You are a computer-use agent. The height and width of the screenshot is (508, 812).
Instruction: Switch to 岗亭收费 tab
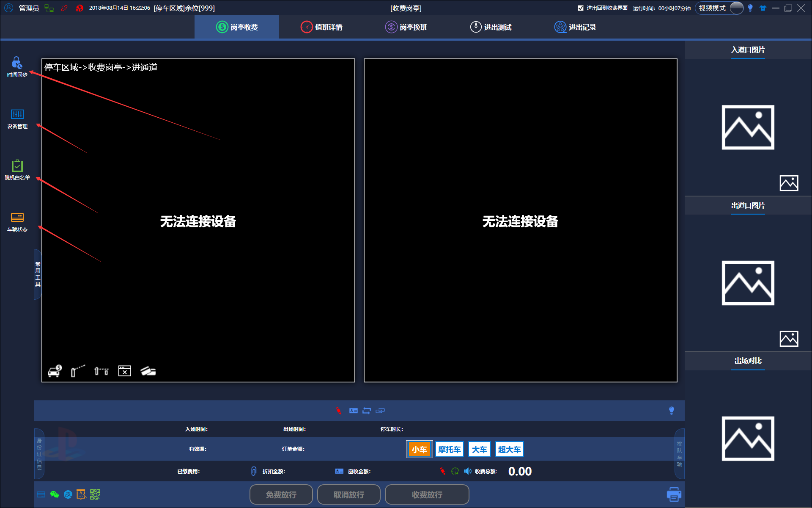[x=237, y=27]
